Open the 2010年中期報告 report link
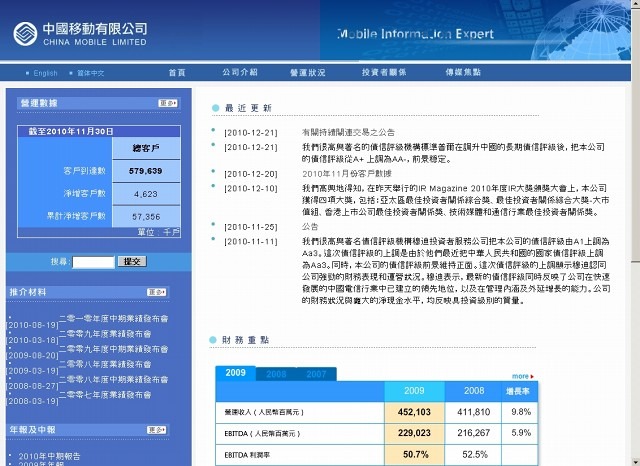Screen dimensions: 640x466 [x=49, y=456]
